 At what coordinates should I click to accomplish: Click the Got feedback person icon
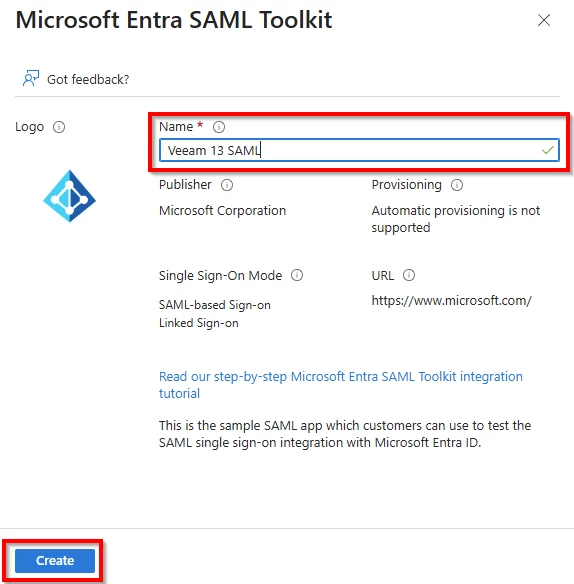point(31,78)
